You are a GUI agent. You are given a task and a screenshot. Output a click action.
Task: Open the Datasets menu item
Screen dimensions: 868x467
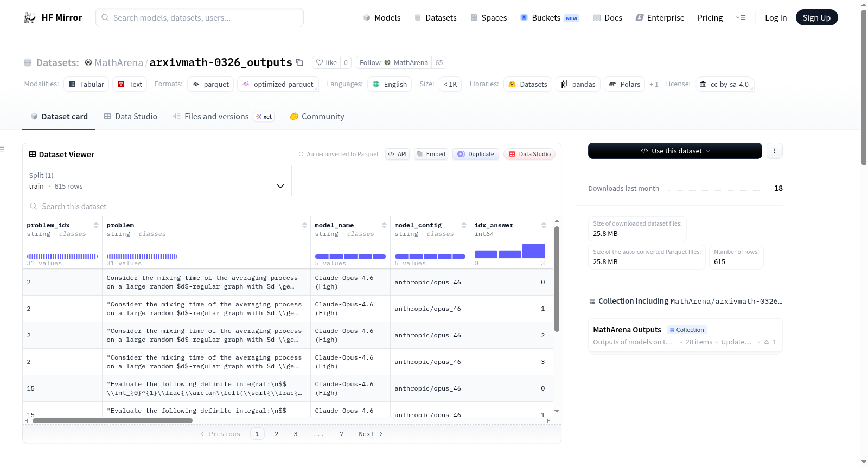pos(435,17)
